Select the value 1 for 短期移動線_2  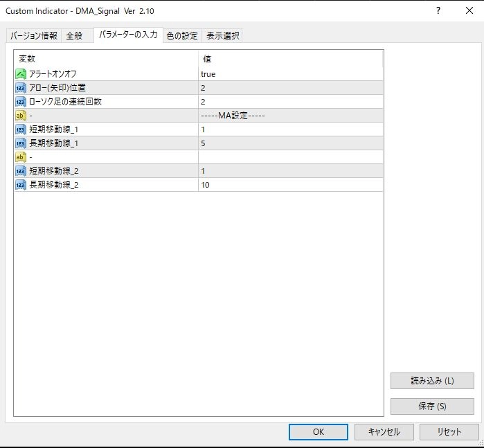pyautogui.click(x=203, y=171)
